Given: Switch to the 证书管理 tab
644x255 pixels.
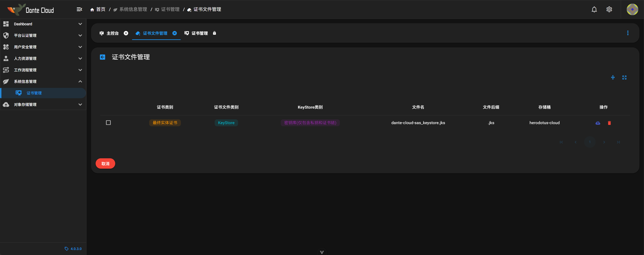Looking at the screenshot, I should click(x=199, y=33).
